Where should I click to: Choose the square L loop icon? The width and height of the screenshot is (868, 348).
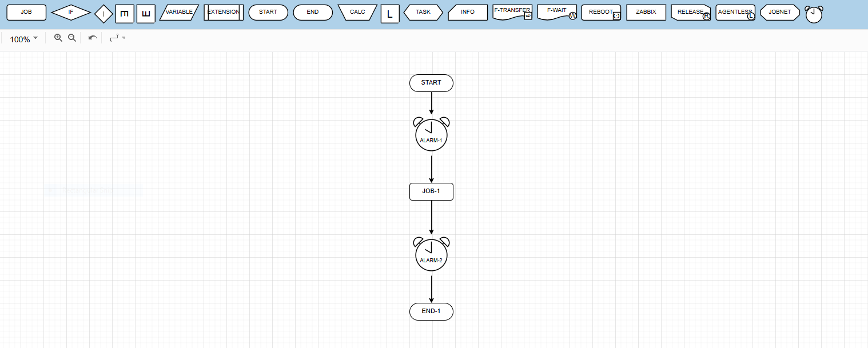click(390, 14)
